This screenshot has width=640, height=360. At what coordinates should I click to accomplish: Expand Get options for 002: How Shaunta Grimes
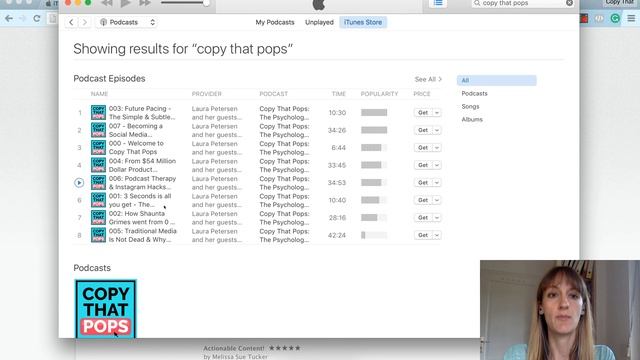pos(437,218)
